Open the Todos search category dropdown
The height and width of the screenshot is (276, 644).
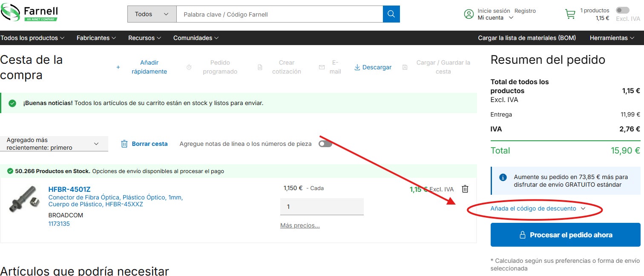[152, 14]
